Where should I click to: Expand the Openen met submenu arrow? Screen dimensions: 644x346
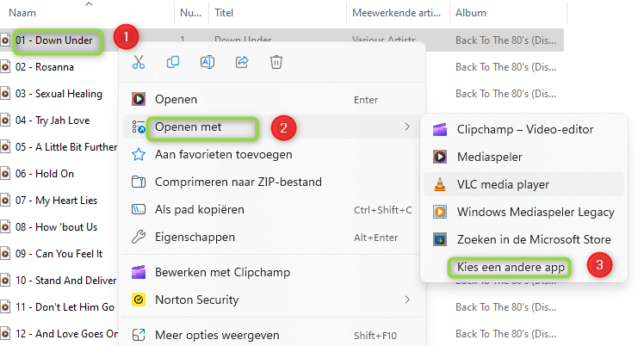coord(407,127)
